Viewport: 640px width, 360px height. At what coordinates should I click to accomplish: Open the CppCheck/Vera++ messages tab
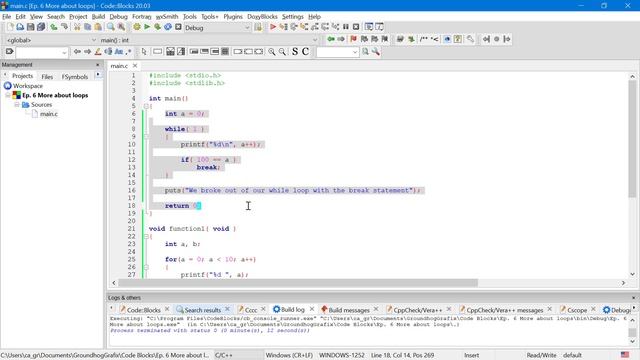tap(504, 310)
